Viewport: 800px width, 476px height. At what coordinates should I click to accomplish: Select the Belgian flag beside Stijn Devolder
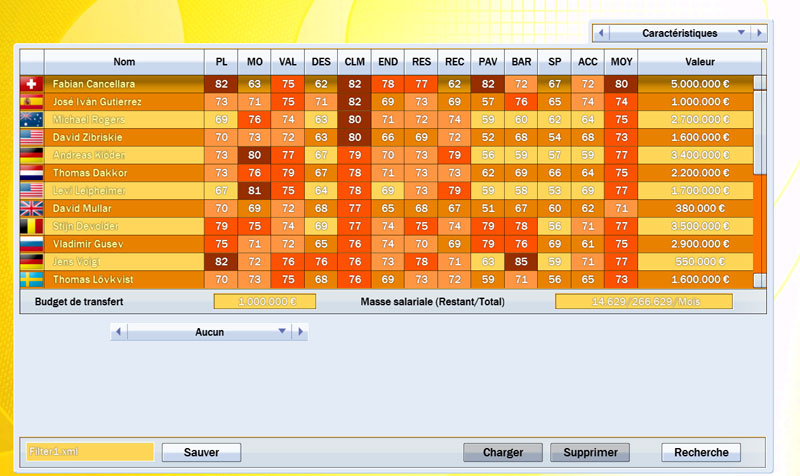(x=31, y=226)
